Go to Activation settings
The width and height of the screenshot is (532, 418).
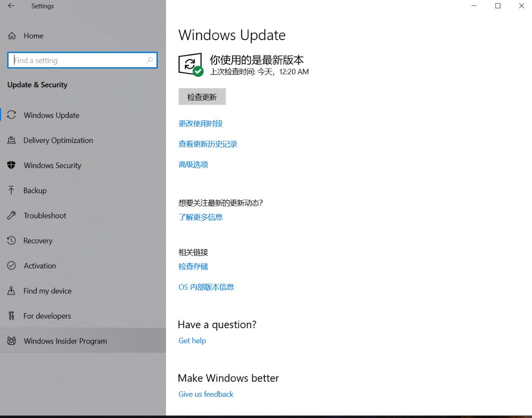coord(83,266)
